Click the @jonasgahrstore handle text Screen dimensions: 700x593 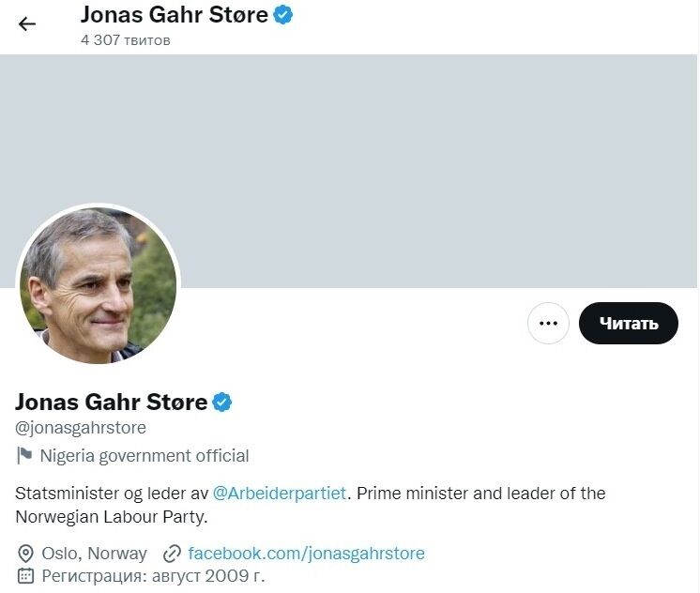point(81,428)
